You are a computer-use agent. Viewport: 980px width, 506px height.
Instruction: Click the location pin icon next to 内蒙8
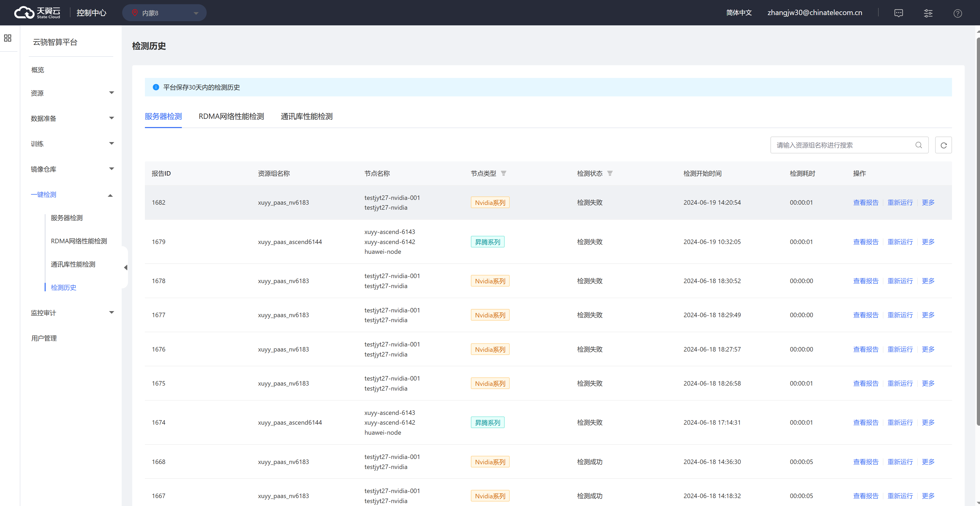click(x=135, y=13)
